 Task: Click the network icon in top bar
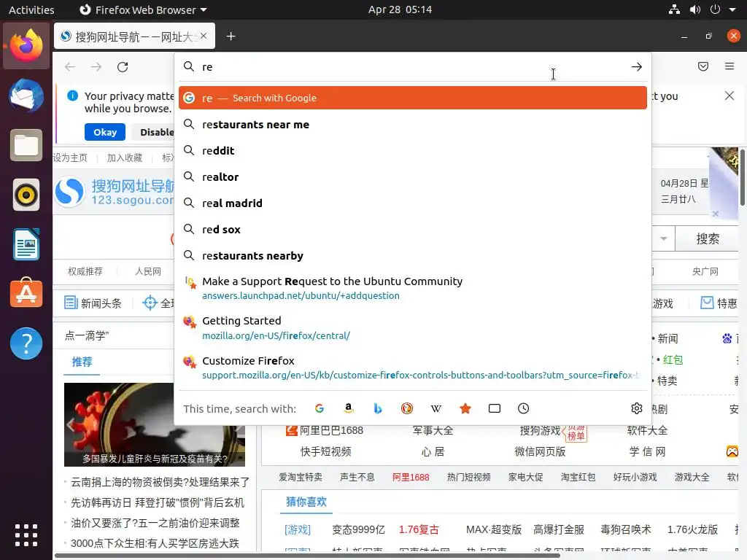674,9
